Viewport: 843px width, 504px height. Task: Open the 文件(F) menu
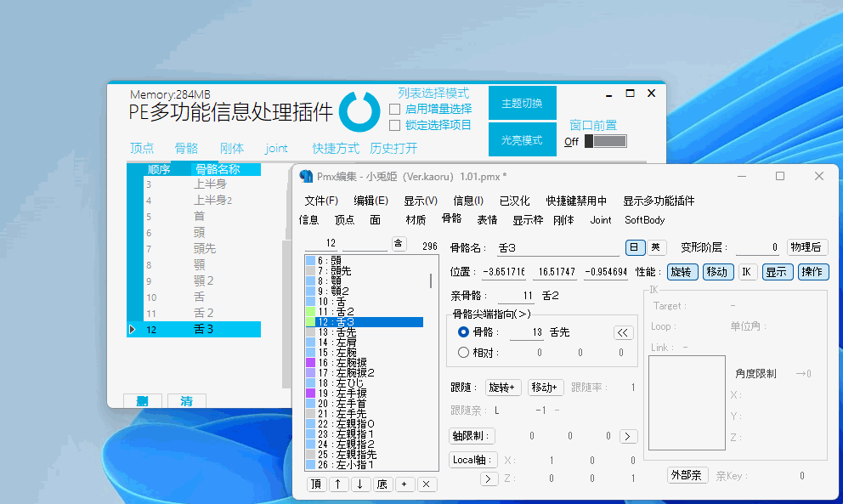click(x=321, y=201)
